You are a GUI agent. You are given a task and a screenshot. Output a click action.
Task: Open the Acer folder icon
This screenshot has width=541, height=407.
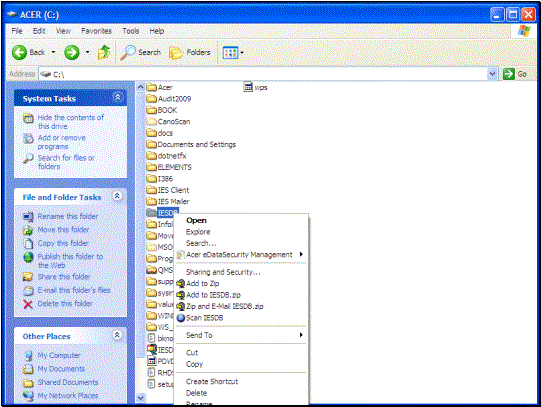point(152,87)
